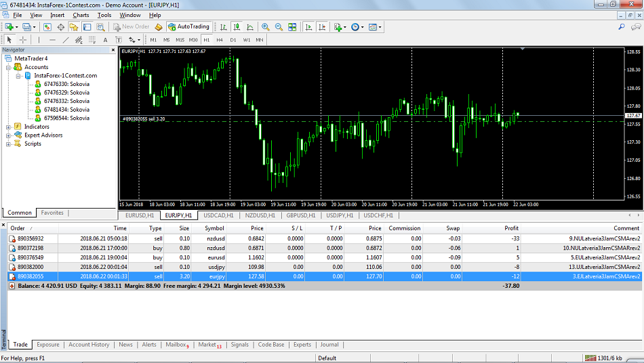Open the Indicators list dropdown icon
Viewport: 644px width, 363px height.
pyautogui.click(x=338, y=27)
